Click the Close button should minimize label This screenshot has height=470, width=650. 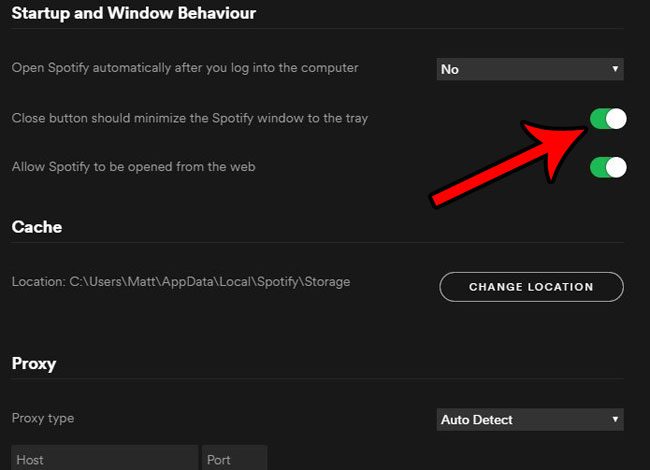coord(190,118)
